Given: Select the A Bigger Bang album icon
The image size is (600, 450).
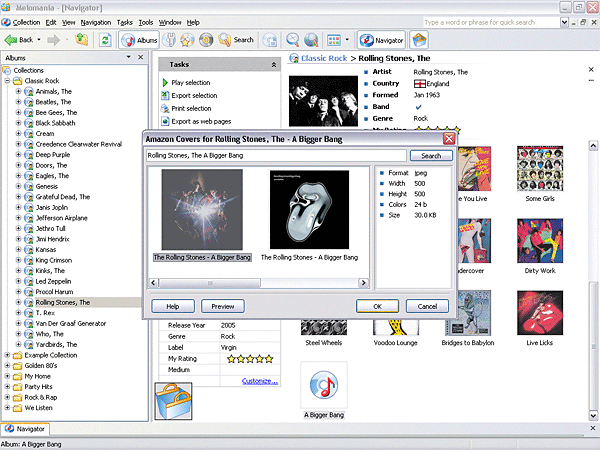Looking at the screenshot, I should [323, 386].
